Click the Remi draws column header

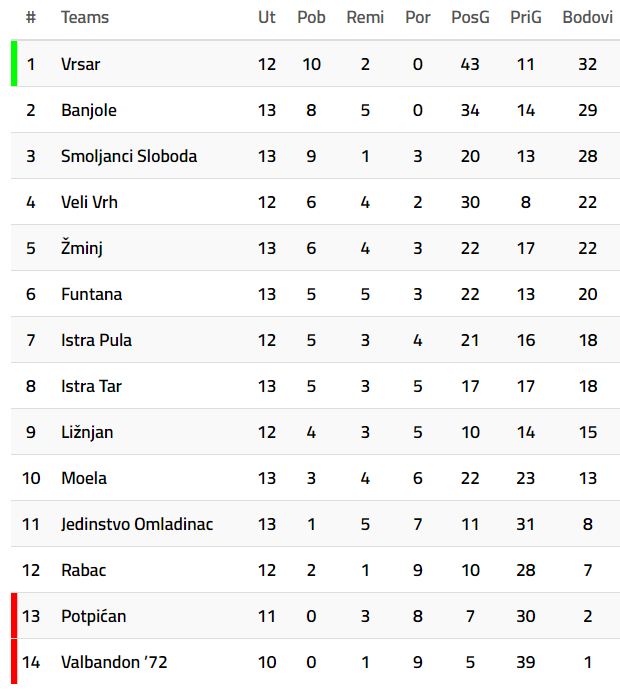pyautogui.click(x=365, y=17)
